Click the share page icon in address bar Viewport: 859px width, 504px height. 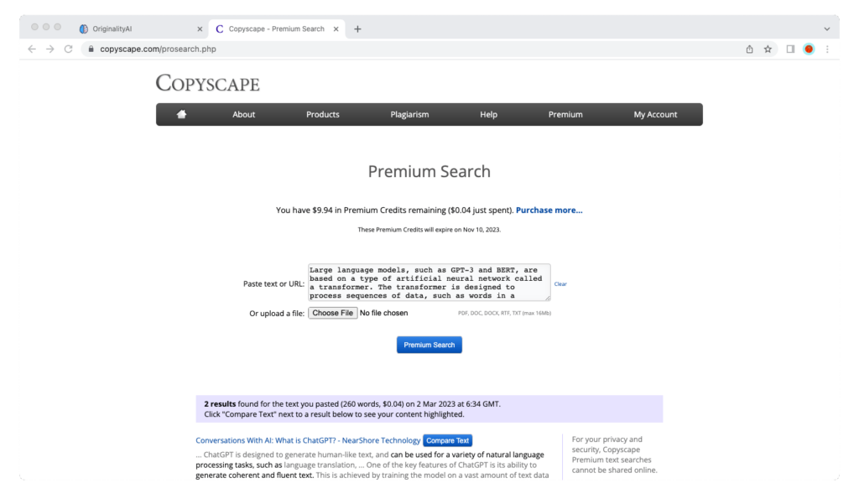click(749, 49)
